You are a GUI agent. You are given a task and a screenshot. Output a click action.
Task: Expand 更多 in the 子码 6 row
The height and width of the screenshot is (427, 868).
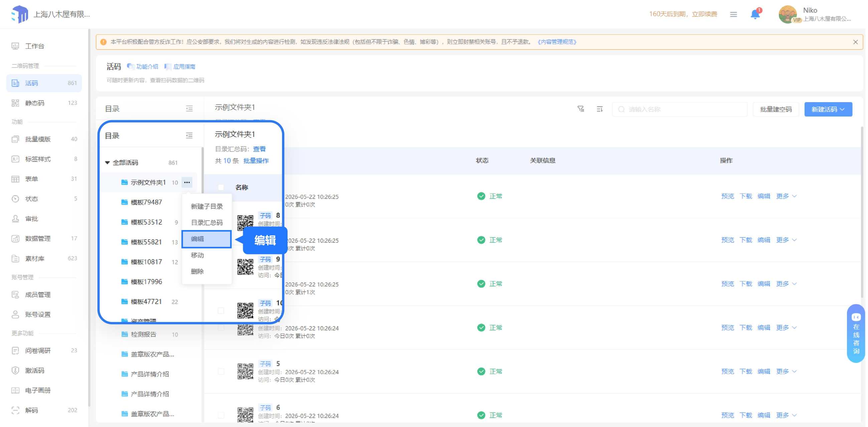786,415
